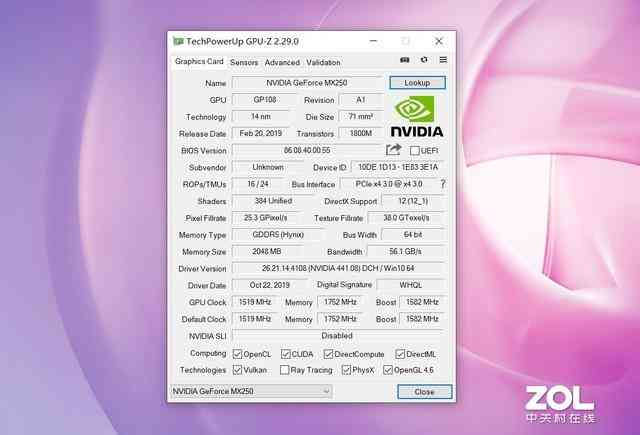Click the GPU-Z app icon in title bar
The height and width of the screenshot is (435, 640).
178,41
